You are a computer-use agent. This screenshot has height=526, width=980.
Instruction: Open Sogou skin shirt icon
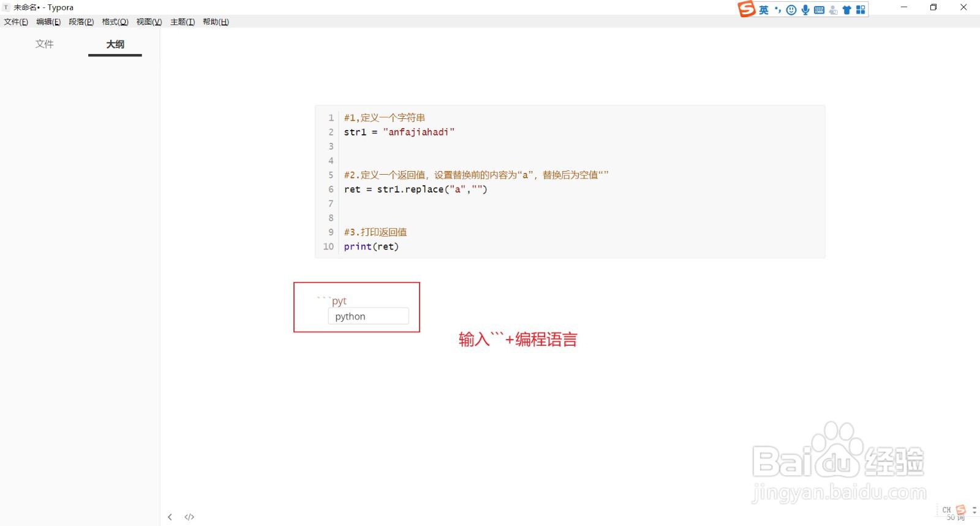(847, 10)
